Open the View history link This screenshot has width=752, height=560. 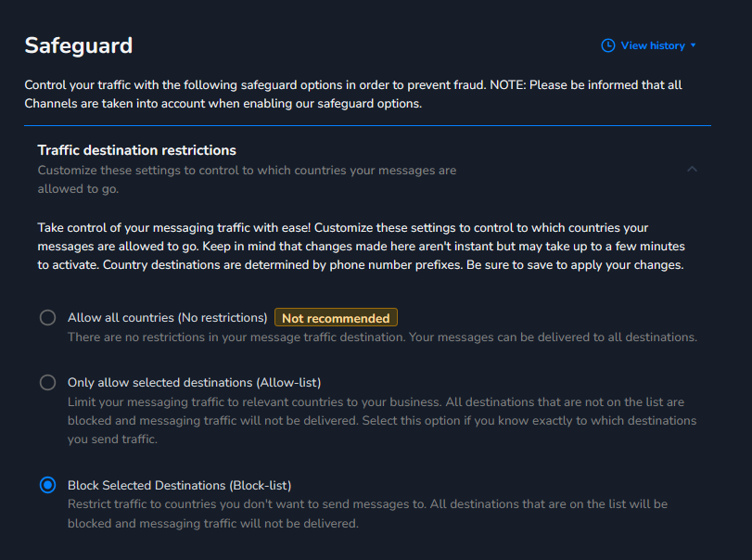pos(653,45)
